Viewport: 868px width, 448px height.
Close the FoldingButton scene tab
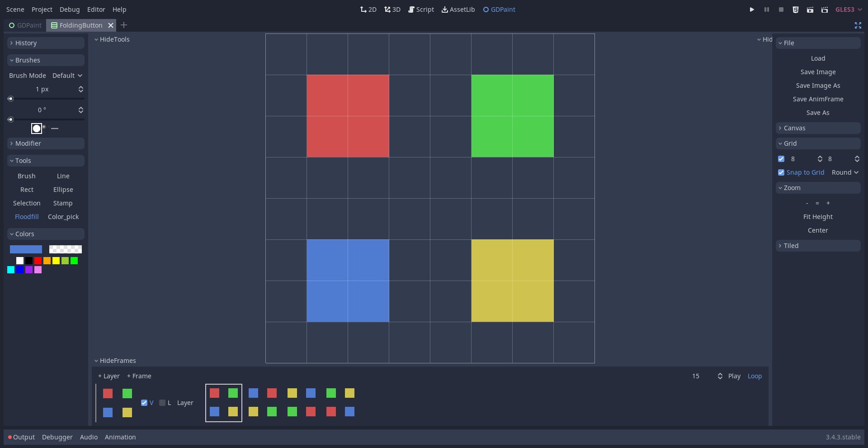click(110, 25)
